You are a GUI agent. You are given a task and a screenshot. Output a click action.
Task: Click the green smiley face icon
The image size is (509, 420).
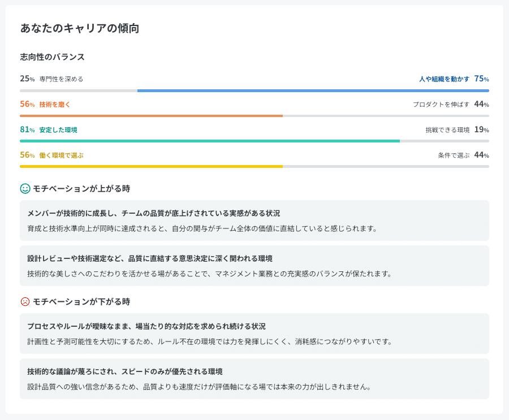(25, 188)
